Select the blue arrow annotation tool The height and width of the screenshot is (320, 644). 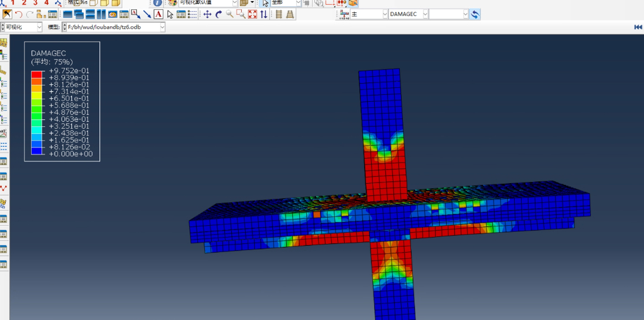[x=147, y=15]
